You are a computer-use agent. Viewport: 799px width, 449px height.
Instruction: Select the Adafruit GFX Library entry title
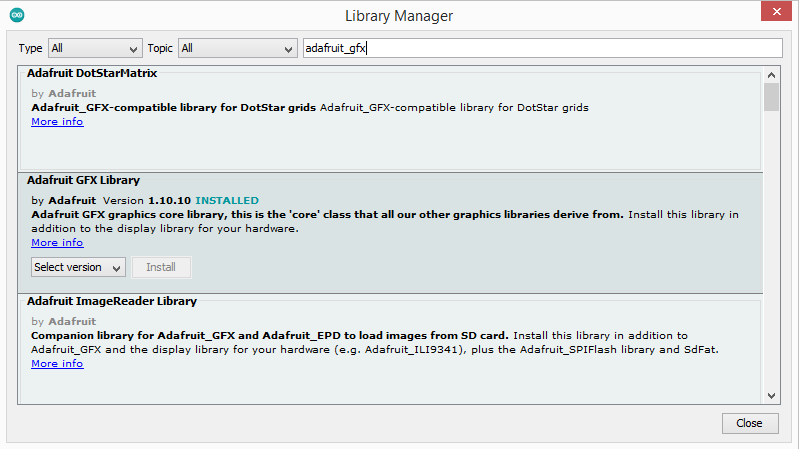(x=84, y=180)
